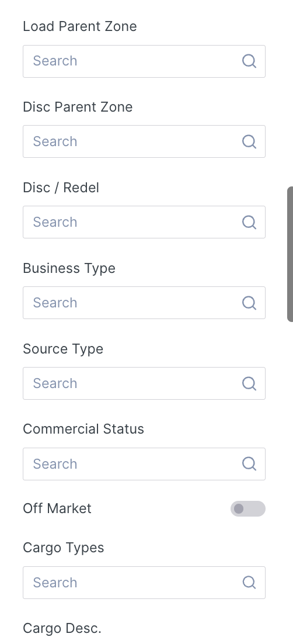Screen dimensions: 293x644
Task: Click the search icon in Cargo Types field
Action: [249, 583]
